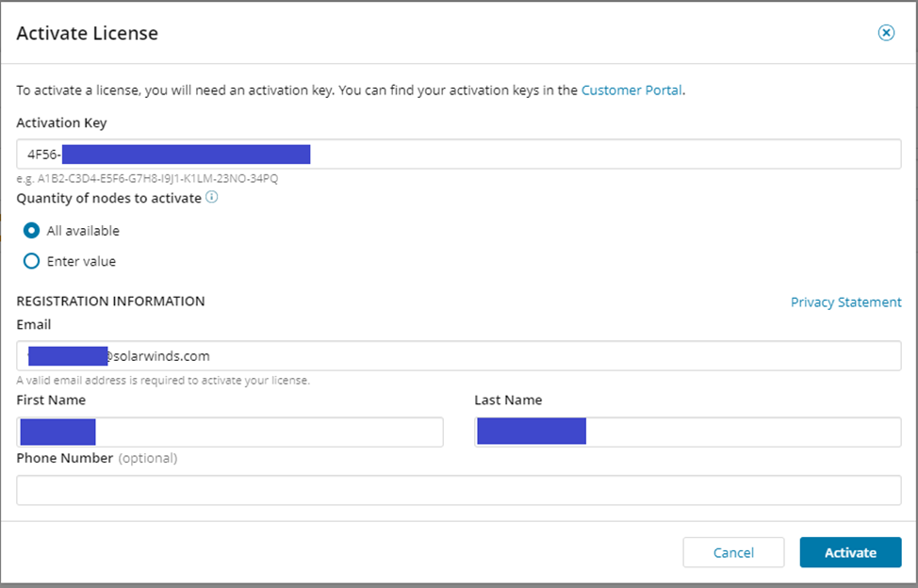Click the First Name field

tap(283, 432)
